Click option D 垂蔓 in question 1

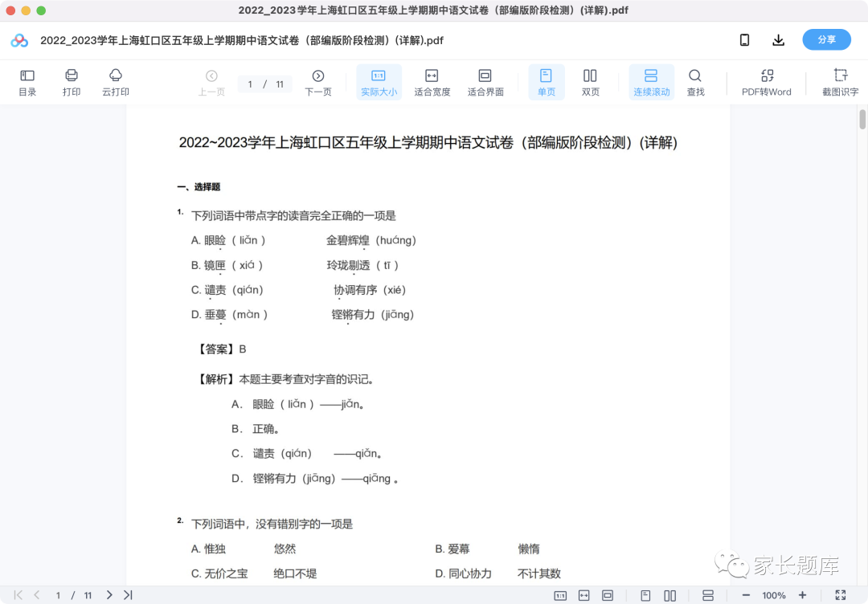coord(229,315)
